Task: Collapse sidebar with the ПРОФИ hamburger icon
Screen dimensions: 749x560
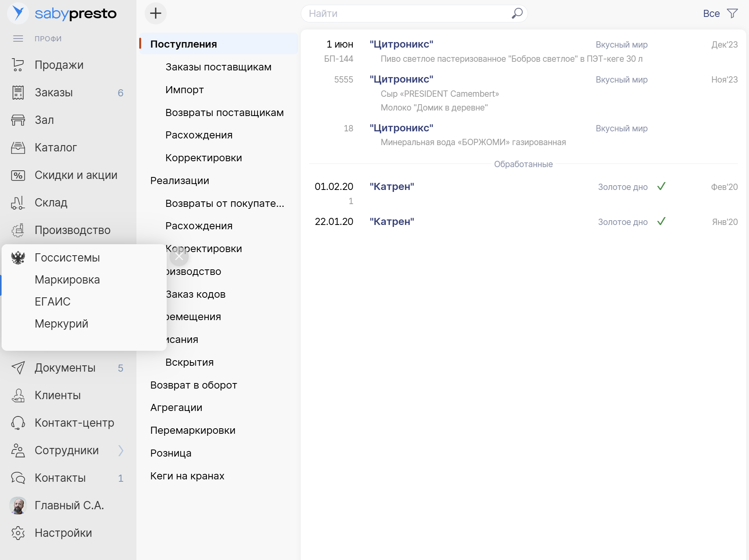Action: [x=18, y=38]
